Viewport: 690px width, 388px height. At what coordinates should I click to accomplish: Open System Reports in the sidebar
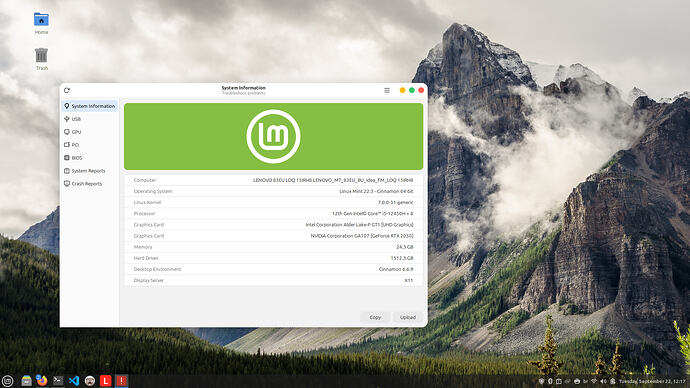point(89,171)
